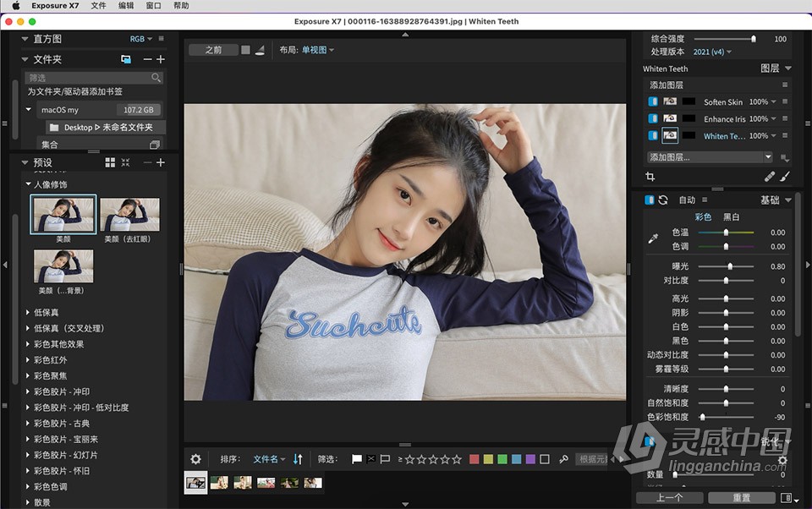Viewport: 812px width, 509px height.
Task: Select the first thumbnail in the filmstrip
Action: click(195, 483)
